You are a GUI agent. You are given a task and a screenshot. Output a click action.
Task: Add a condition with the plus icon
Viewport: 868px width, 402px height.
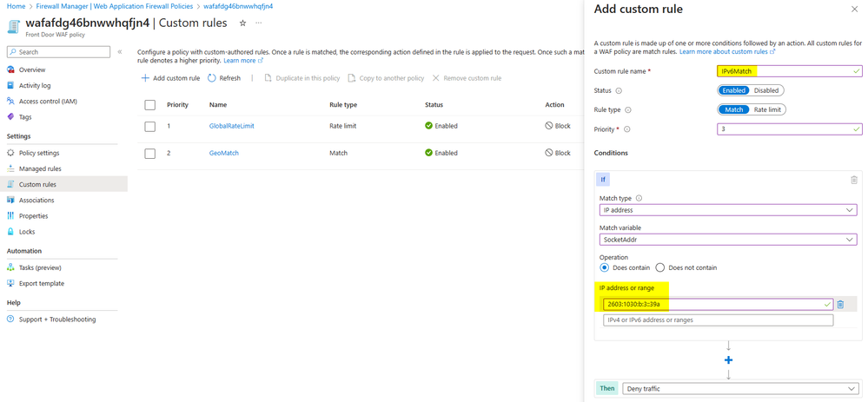tap(728, 360)
